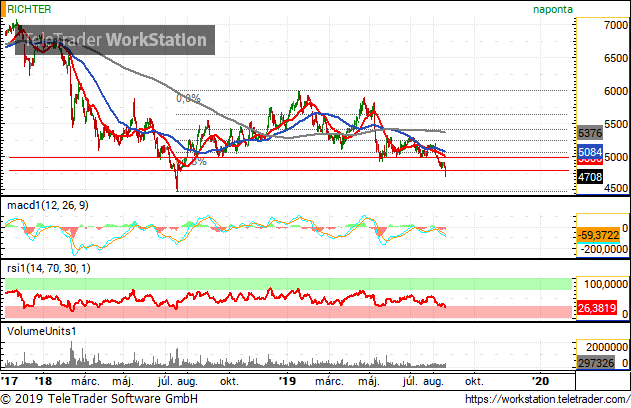This screenshot has width=631, height=408.
Task: Open the workstation.teletrader.com link
Action: click(547, 399)
